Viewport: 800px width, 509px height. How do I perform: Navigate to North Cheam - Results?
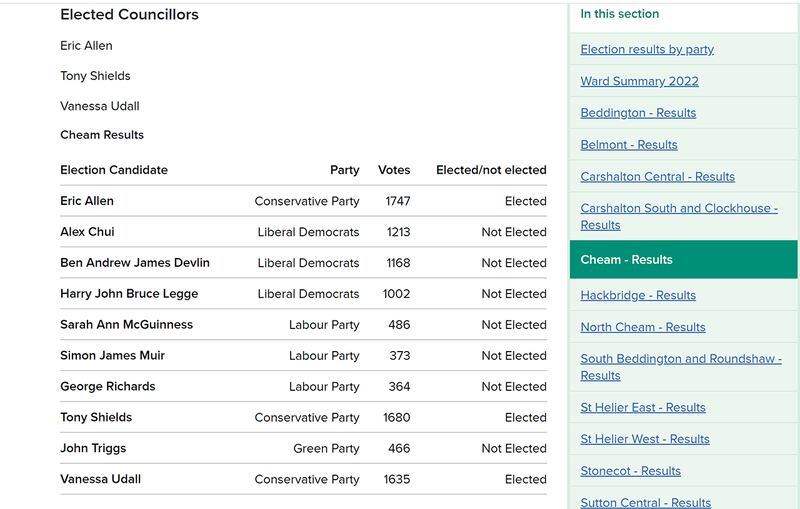(x=643, y=327)
